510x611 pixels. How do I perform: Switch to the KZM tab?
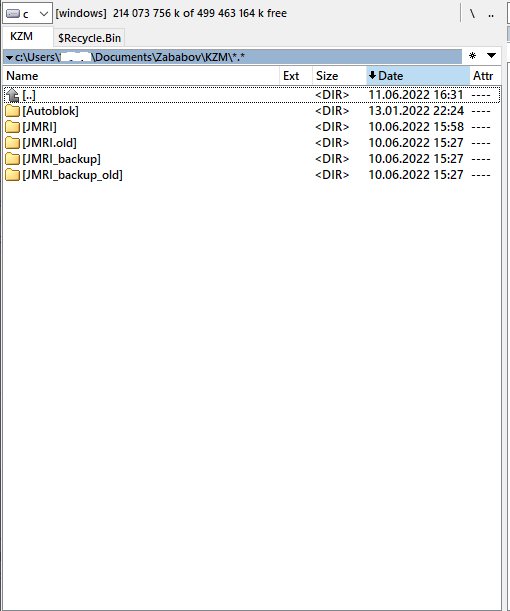pyautogui.click(x=21, y=37)
